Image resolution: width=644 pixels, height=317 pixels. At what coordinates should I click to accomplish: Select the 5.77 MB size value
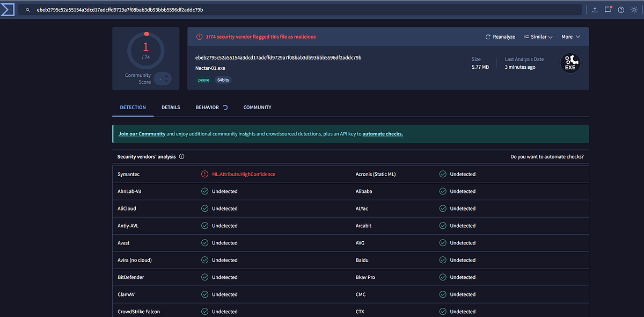tap(480, 67)
